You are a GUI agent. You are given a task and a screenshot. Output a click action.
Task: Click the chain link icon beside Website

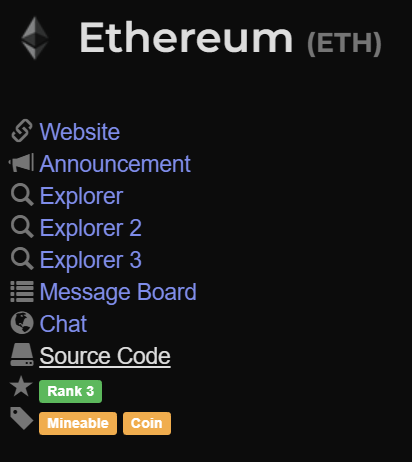click(22, 131)
